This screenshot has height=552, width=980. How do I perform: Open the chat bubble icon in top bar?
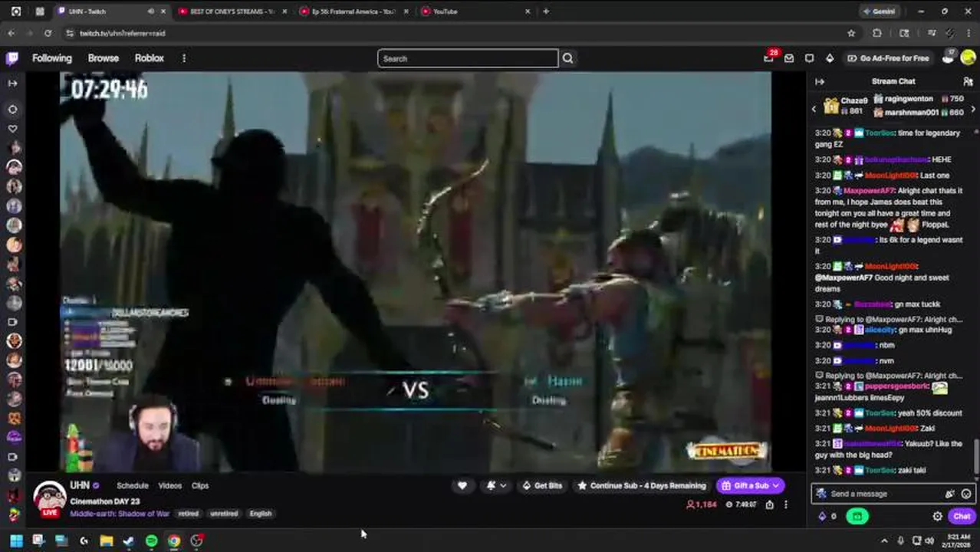(x=809, y=58)
